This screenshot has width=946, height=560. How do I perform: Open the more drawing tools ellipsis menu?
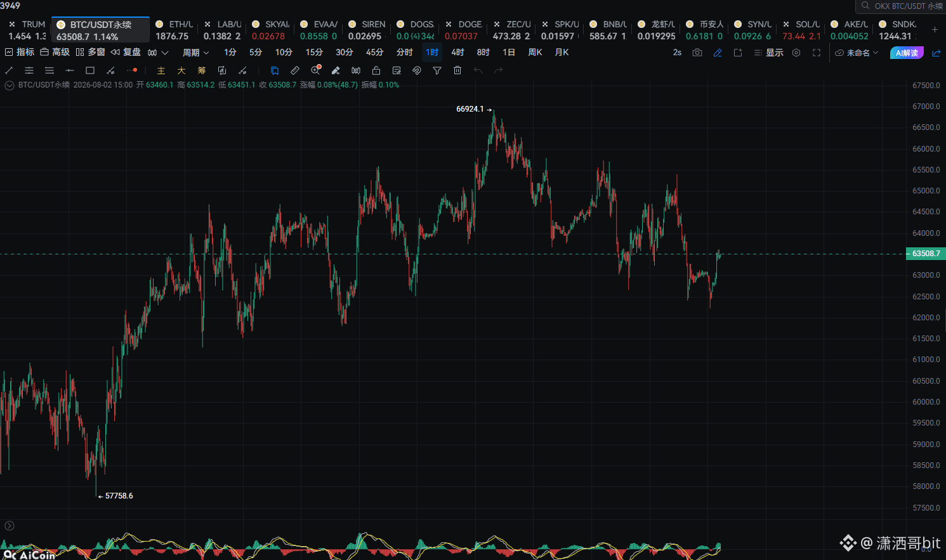click(132, 70)
